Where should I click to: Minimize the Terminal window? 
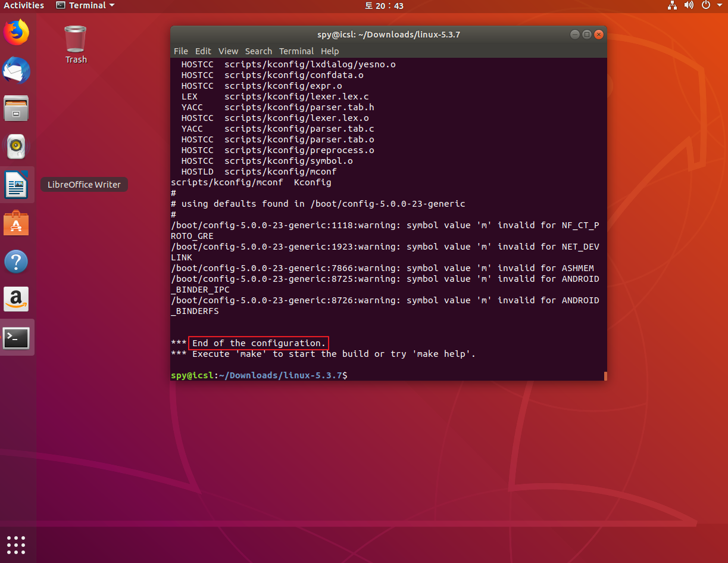point(574,34)
